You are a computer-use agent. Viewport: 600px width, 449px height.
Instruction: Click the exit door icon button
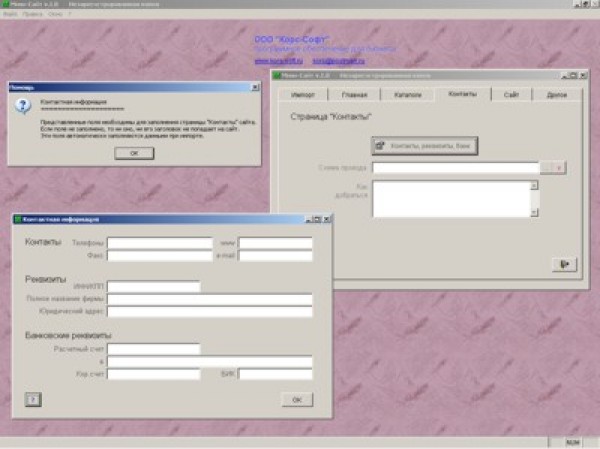click(564, 264)
